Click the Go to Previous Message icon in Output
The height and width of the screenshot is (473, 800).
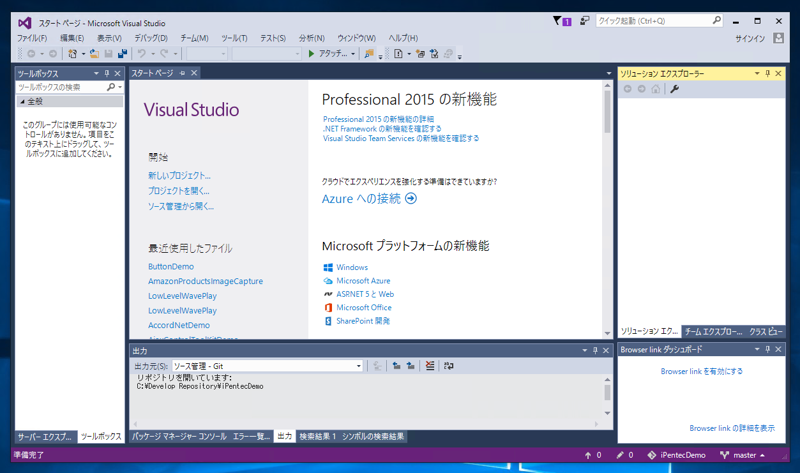pos(396,366)
